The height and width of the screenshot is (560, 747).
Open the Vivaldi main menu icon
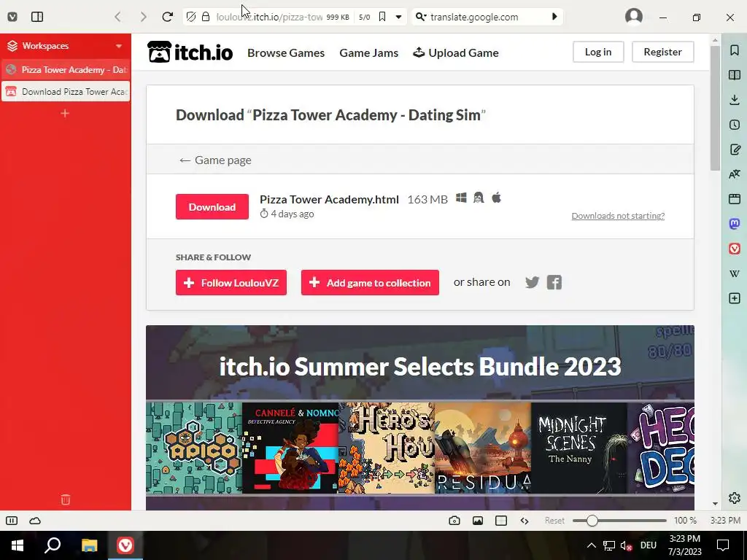tap(12, 17)
